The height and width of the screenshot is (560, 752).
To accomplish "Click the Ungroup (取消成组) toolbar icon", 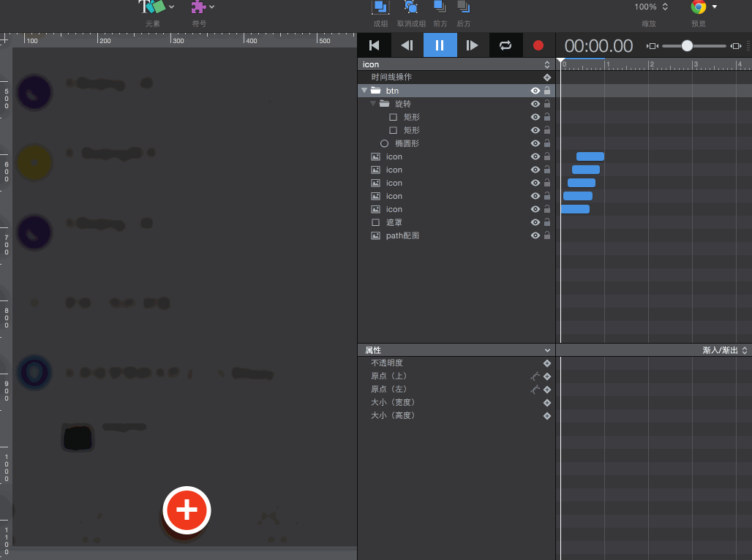I will click(x=411, y=8).
